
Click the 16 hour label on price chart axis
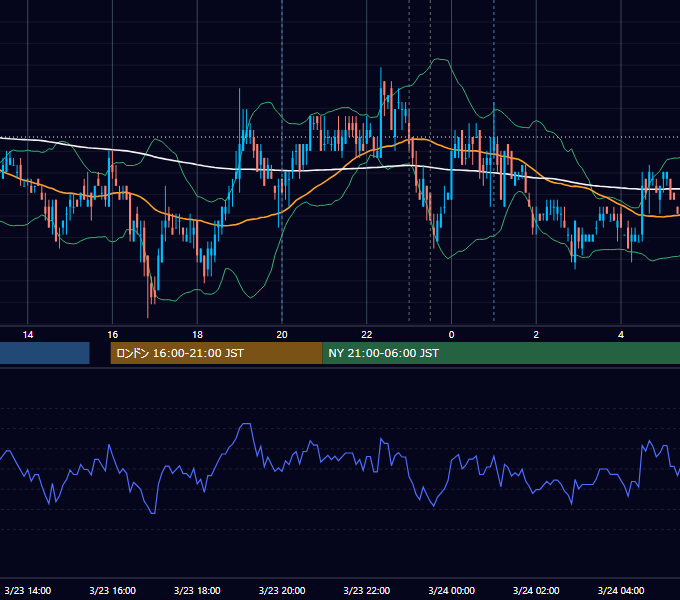pyautogui.click(x=112, y=335)
